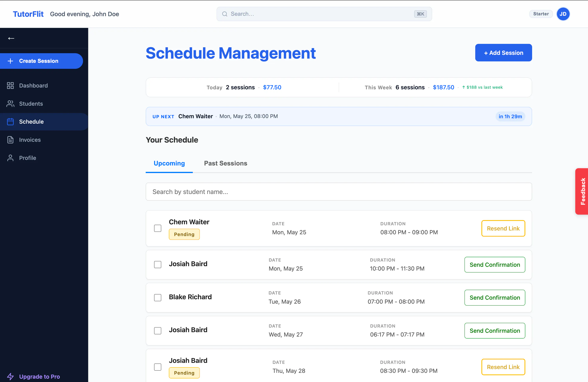Click the Up Next Chem Waiter banner
This screenshot has width=588, height=382.
point(339,116)
